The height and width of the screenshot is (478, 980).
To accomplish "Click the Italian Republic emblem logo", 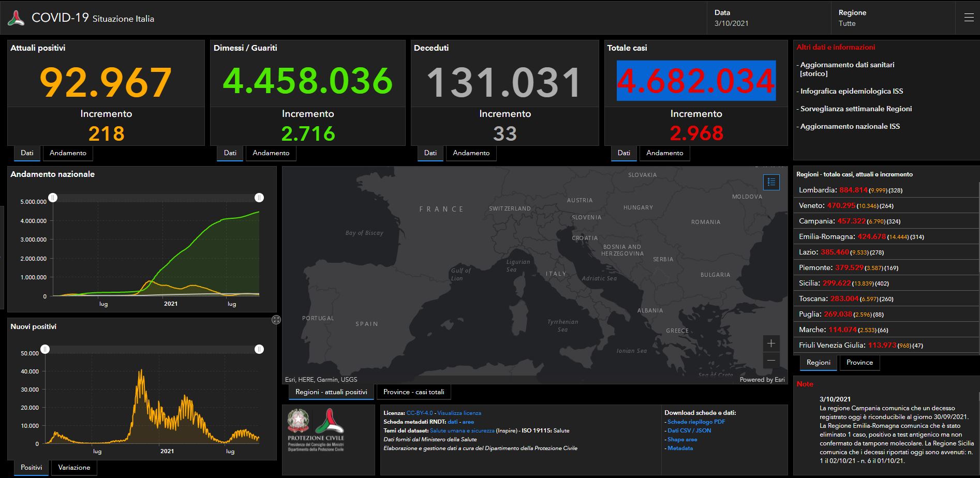I will [x=299, y=421].
